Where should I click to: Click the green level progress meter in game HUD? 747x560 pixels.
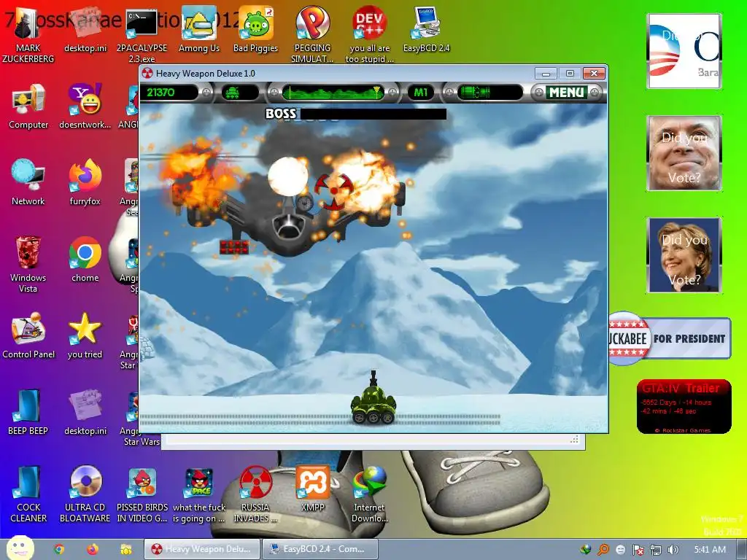coord(333,93)
